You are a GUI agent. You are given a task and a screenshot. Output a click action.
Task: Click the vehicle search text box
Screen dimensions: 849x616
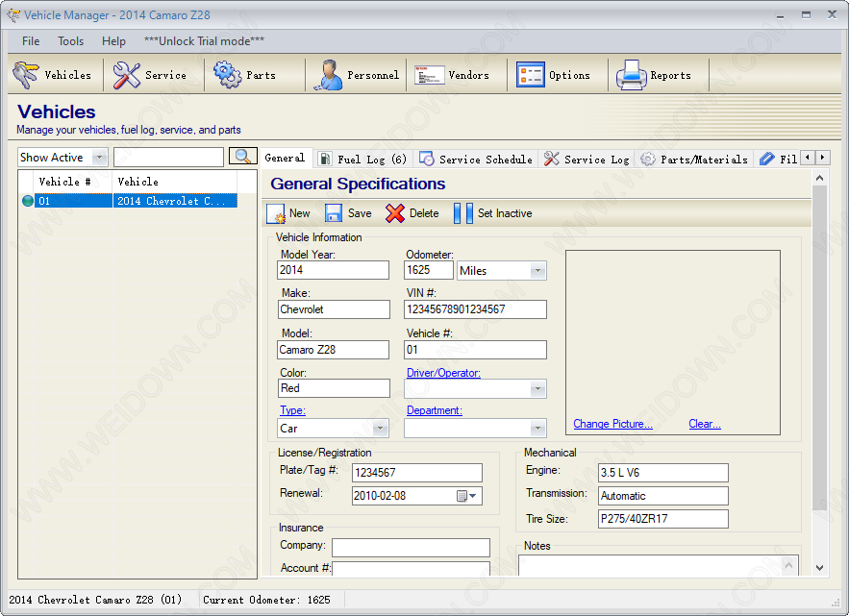(x=168, y=158)
